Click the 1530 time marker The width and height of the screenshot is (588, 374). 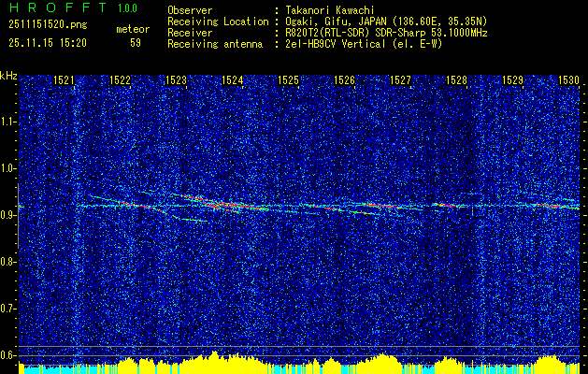[x=569, y=79]
